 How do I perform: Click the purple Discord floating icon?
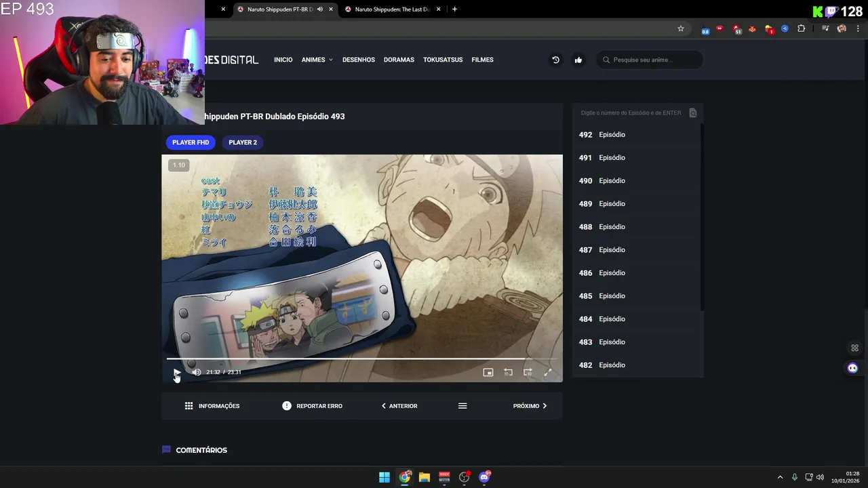[x=853, y=368]
